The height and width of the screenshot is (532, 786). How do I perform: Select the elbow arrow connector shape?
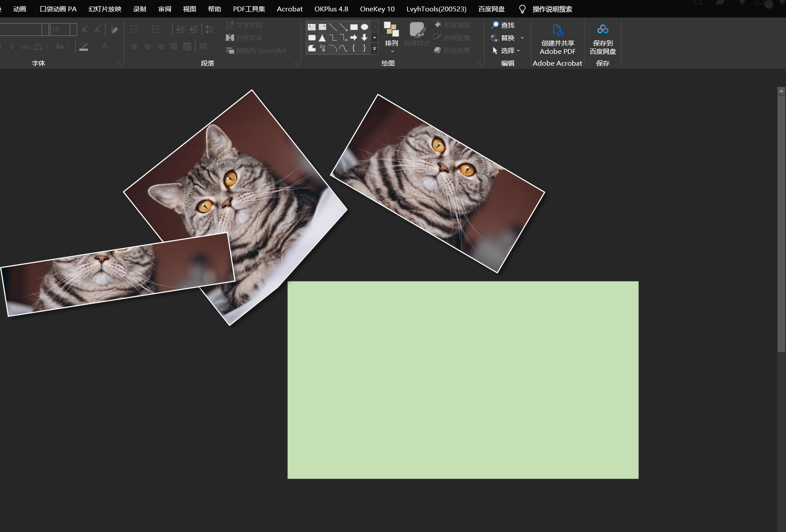(x=343, y=38)
